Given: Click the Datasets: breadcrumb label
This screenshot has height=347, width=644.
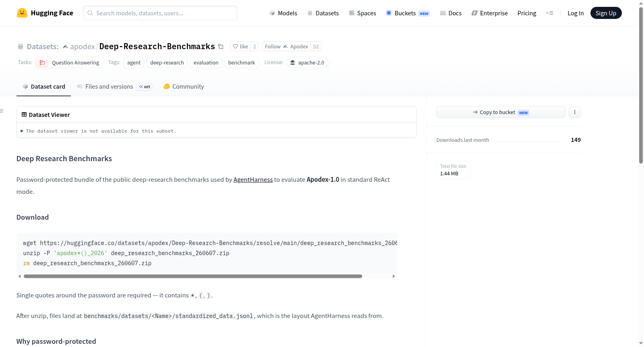Looking at the screenshot, I should pyautogui.click(x=43, y=46).
